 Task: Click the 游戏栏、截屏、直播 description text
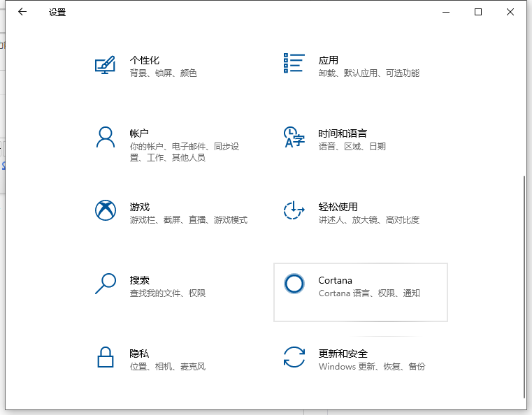click(188, 220)
